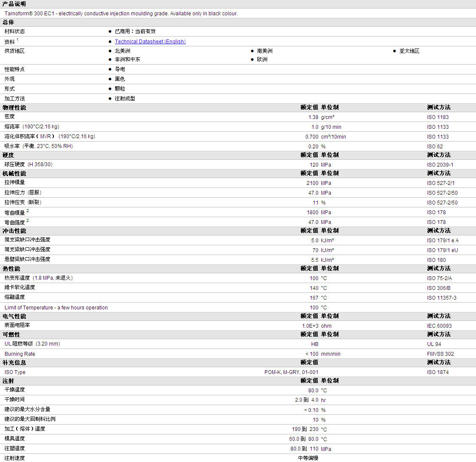Click the 0.700 MVR value
The height and width of the screenshot is (462, 476).
(x=312, y=137)
